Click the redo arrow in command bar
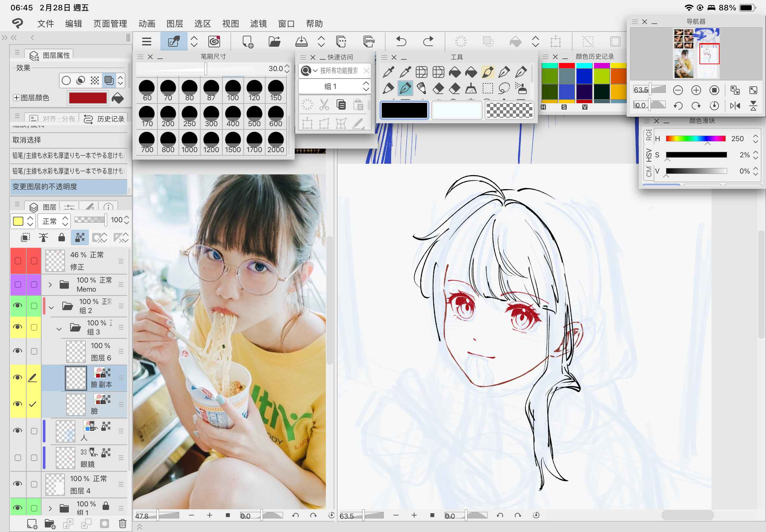Image resolution: width=766 pixels, height=532 pixels. pos(428,41)
